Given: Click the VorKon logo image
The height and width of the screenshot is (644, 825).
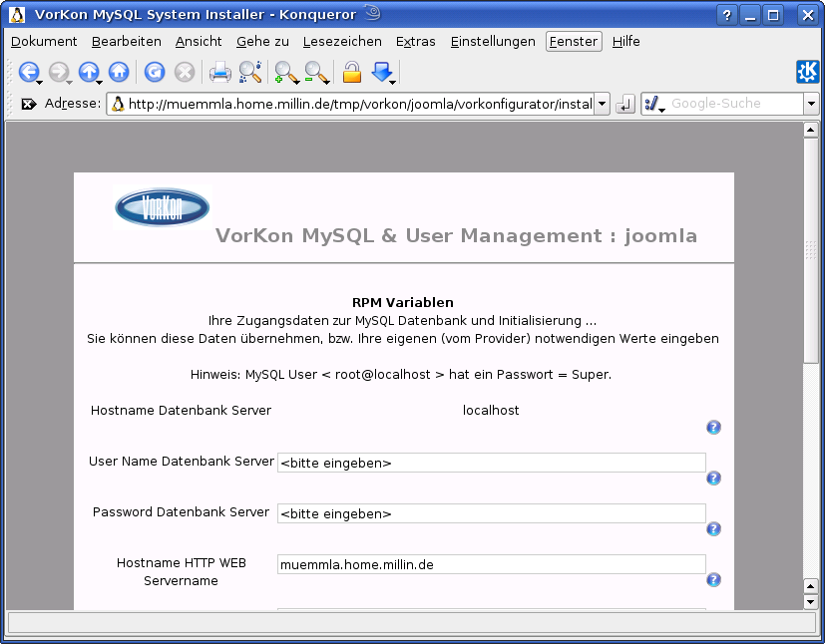Looking at the screenshot, I should [x=162, y=207].
